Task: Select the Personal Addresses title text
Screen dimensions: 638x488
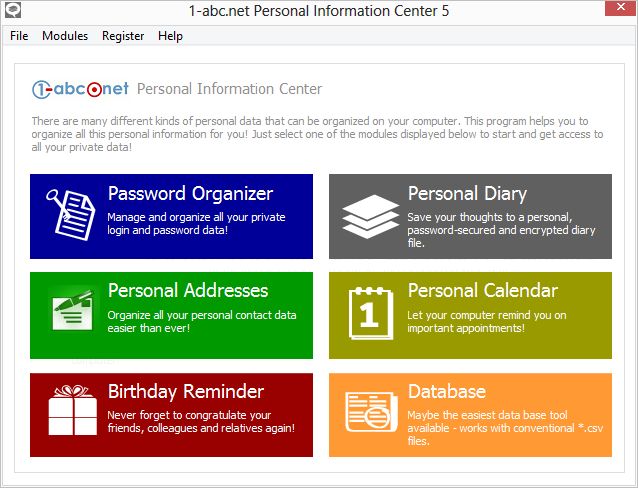Action: click(188, 291)
